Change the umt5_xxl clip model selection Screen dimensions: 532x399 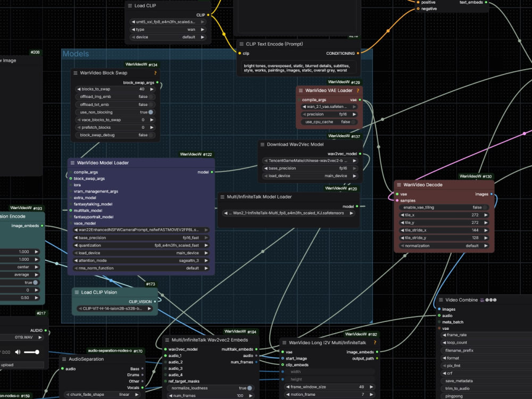click(x=168, y=22)
